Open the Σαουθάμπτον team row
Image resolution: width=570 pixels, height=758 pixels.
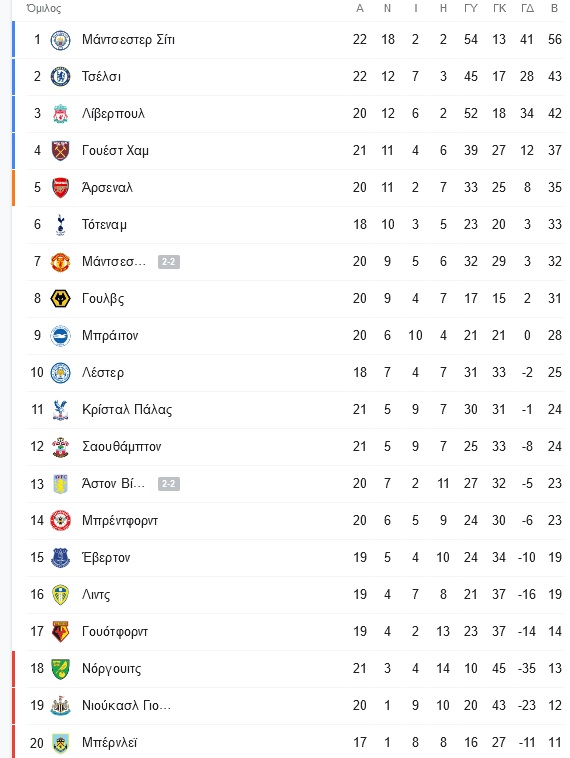(295, 447)
